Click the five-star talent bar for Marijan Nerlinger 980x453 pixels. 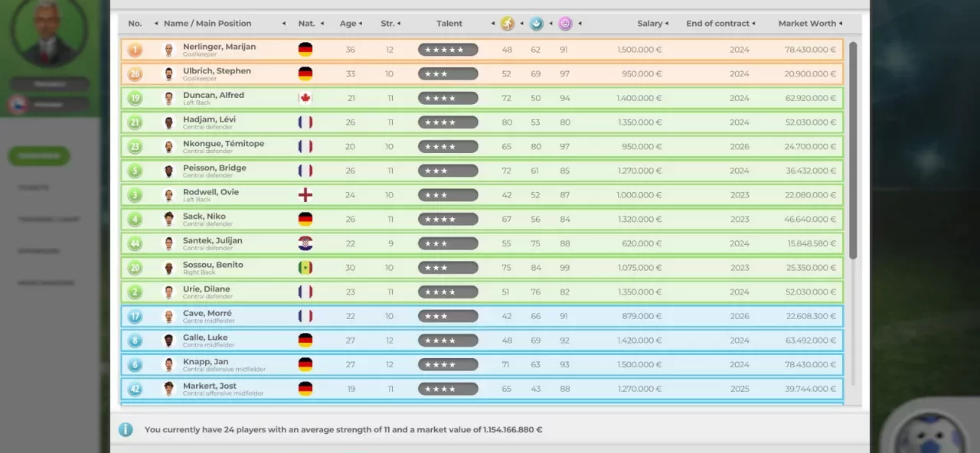pos(448,50)
